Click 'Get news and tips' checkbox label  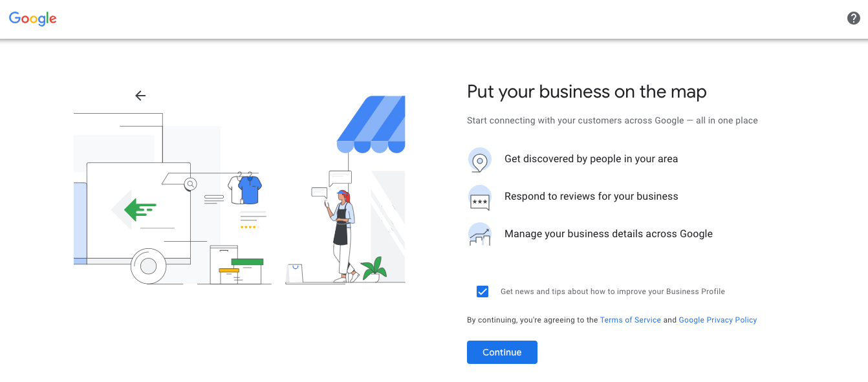(613, 292)
